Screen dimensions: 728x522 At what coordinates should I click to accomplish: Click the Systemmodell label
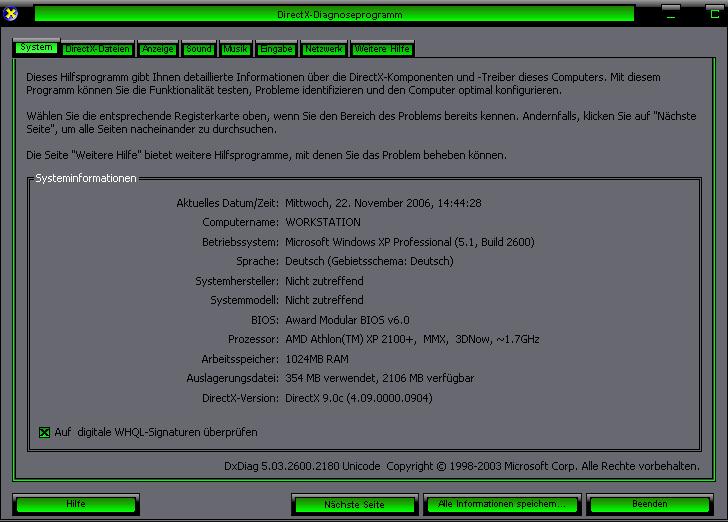(245, 300)
